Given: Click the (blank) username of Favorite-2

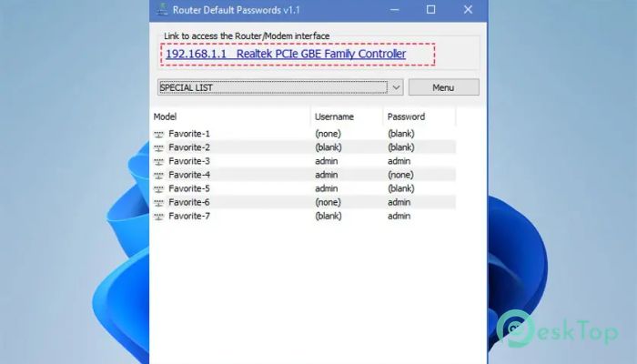Looking at the screenshot, I should 329,147.
